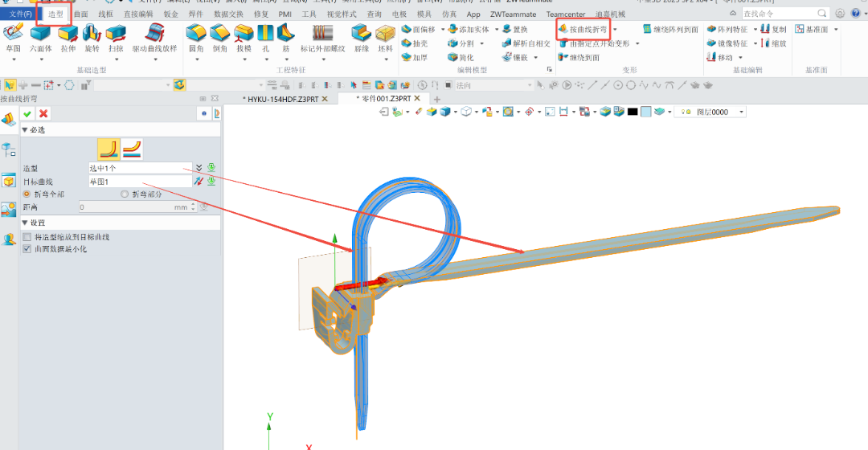This screenshot has height=450, width=868.
Task: Open the 圆角 dropdown arrow
Action: point(197,59)
